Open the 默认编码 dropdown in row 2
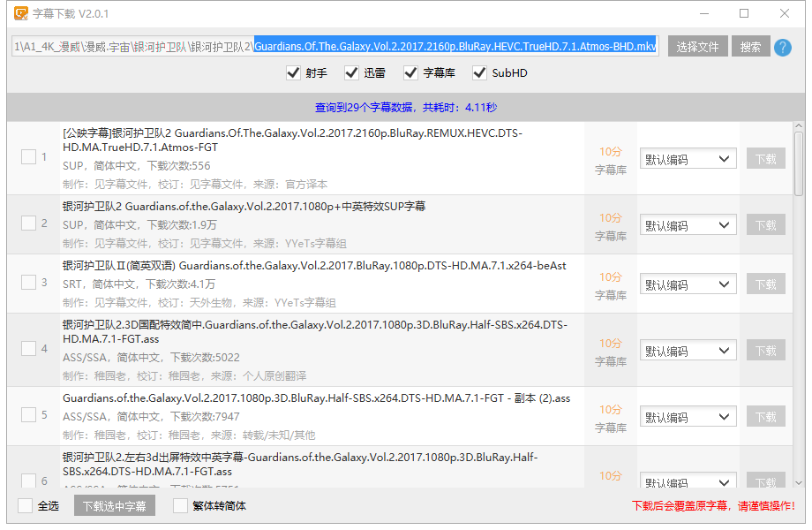Image resolution: width=812 pixels, height=530 pixels. point(688,225)
